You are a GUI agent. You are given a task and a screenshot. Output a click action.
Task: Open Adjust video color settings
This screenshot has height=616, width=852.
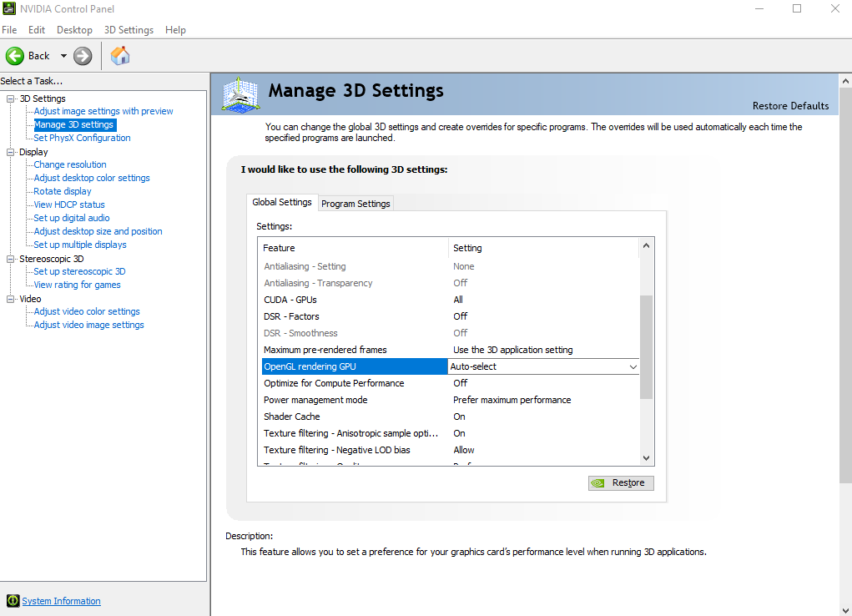[x=87, y=311]
